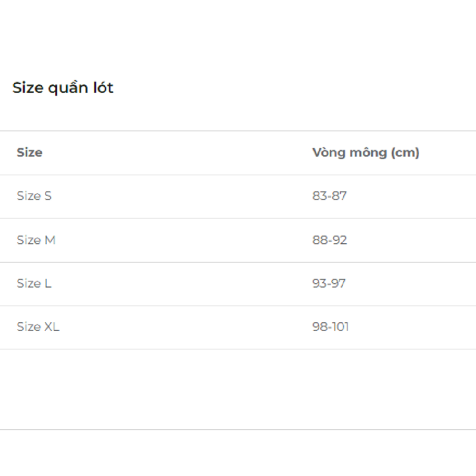Click the '88-92' hip measurement

pyautogui.click(x=330, y=240)
